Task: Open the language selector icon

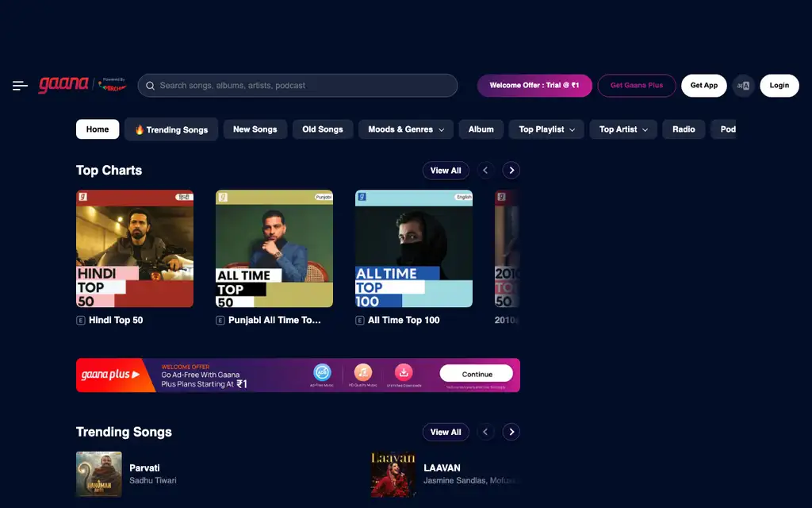Action: pos(743,86)
